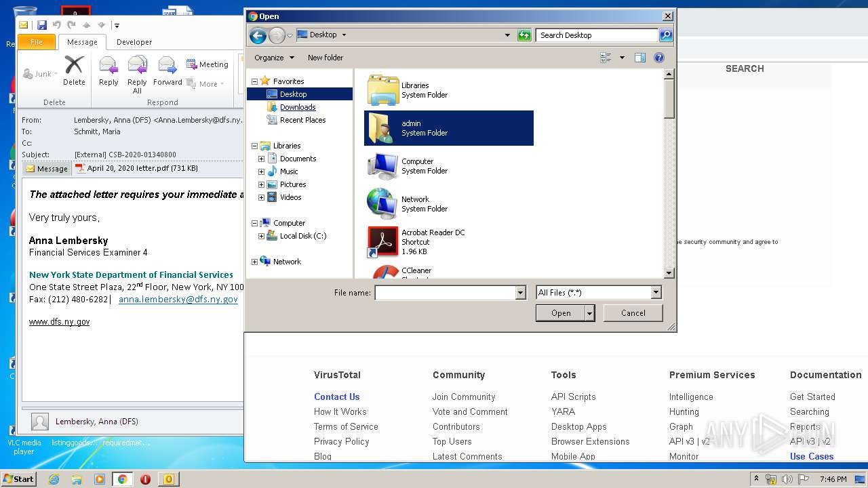Open Organize dropdown menu
Image resolution: width=868 pixels, height=488 pixels.
(x=275, y=58)
